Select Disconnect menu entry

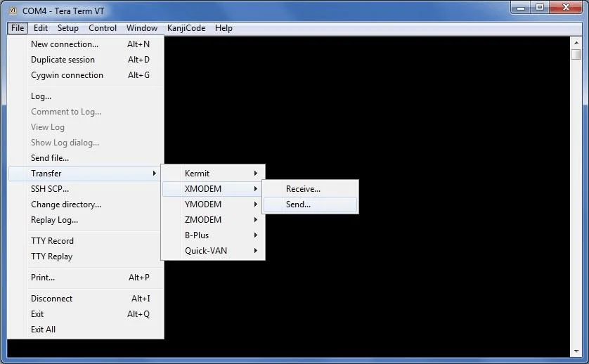[86, 298]
